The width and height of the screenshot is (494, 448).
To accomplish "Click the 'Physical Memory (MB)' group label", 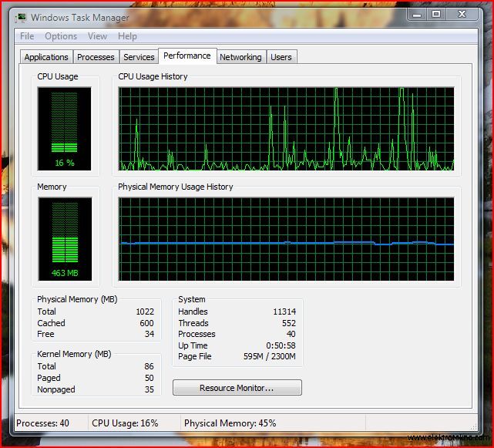I will pyautogui.click(x=77, y=299).
